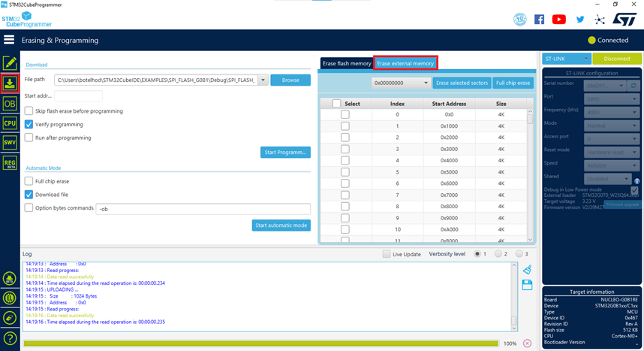The width and height of the screenshot is (644, 351).
Task: Select verbosity level 2
Action: coord(498,254)
